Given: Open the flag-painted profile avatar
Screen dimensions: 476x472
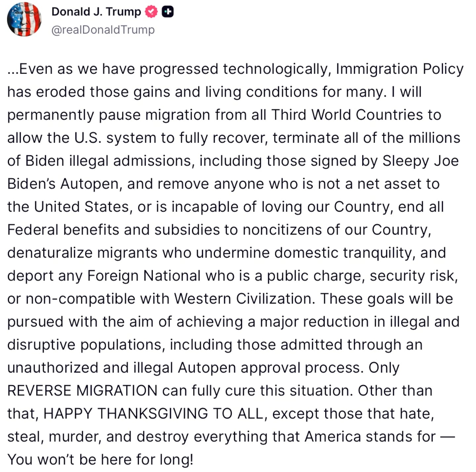Looking at the screenshot, I should pos(24,19).
